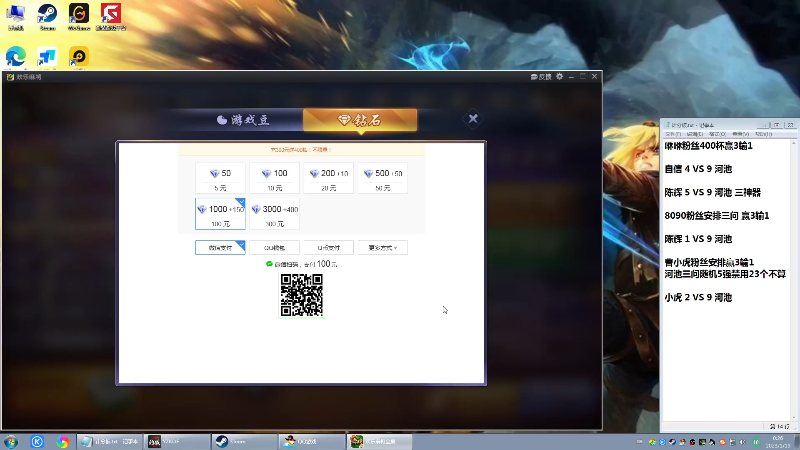Open Notepad 编辑 menu
This screenshot has width=800, height=450.
695,134
